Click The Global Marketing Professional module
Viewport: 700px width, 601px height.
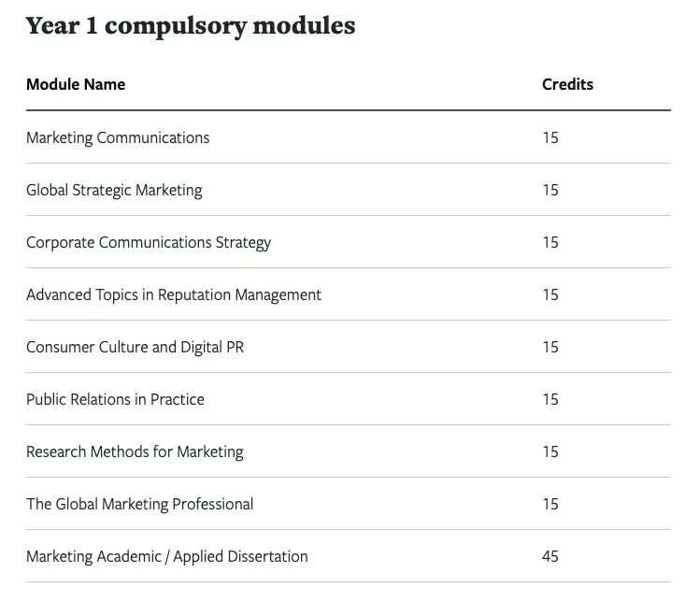[x=140, y=504]
